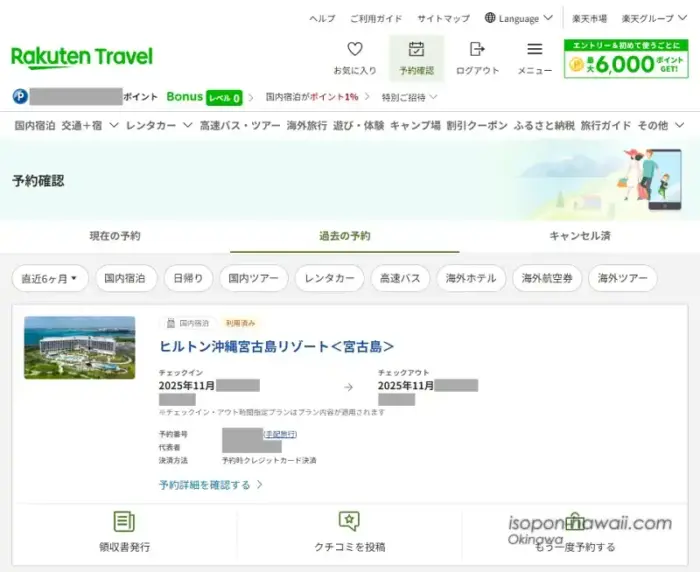Click the ログアウト logout icon
Image resolution: width=700 pixels, height=572 pixels.
point(477,49)
